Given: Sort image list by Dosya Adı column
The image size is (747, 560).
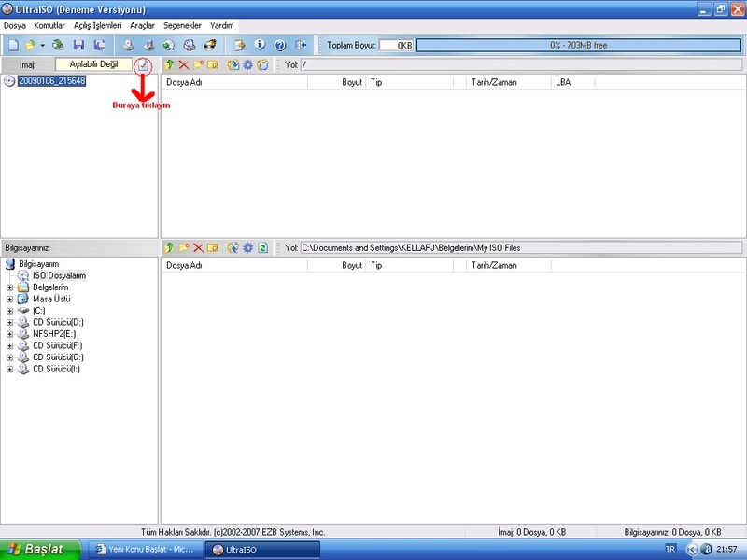Looking at the screenshot, I should [234, 82].
